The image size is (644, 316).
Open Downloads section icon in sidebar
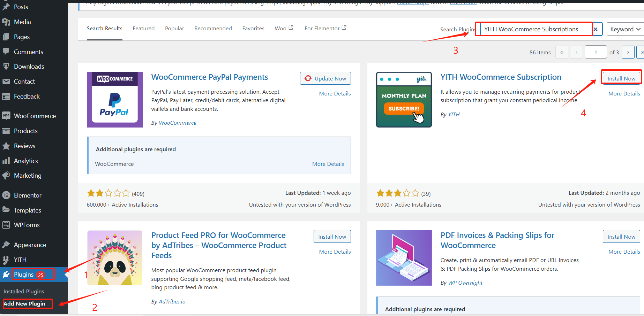[x=6, y=66]
